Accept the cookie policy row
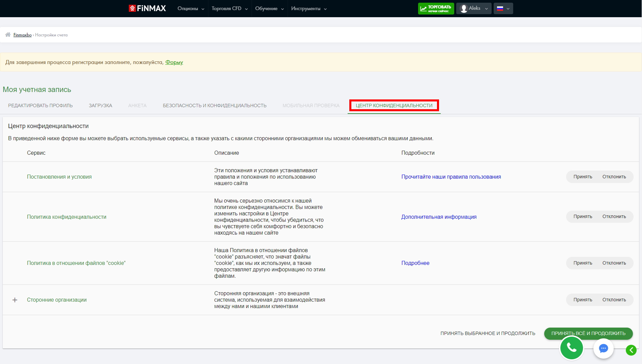Image resolution: width=642 pixels, height=364 pixels. click(583, 263)
